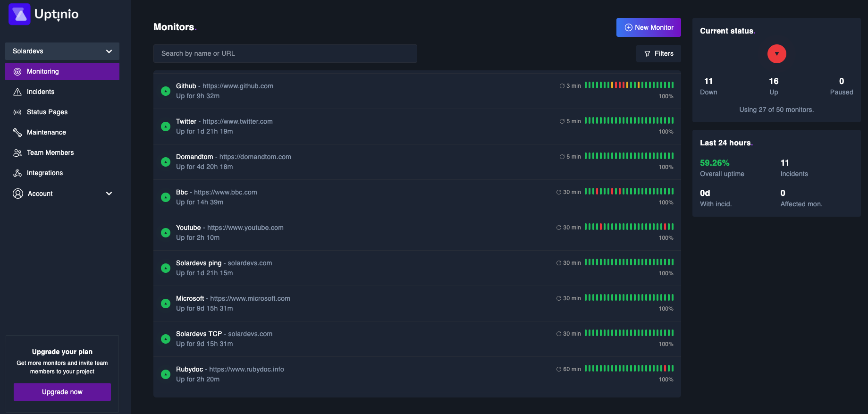Open the Solardevs project dropdown
868x414 pixels.
pos(62,51)
